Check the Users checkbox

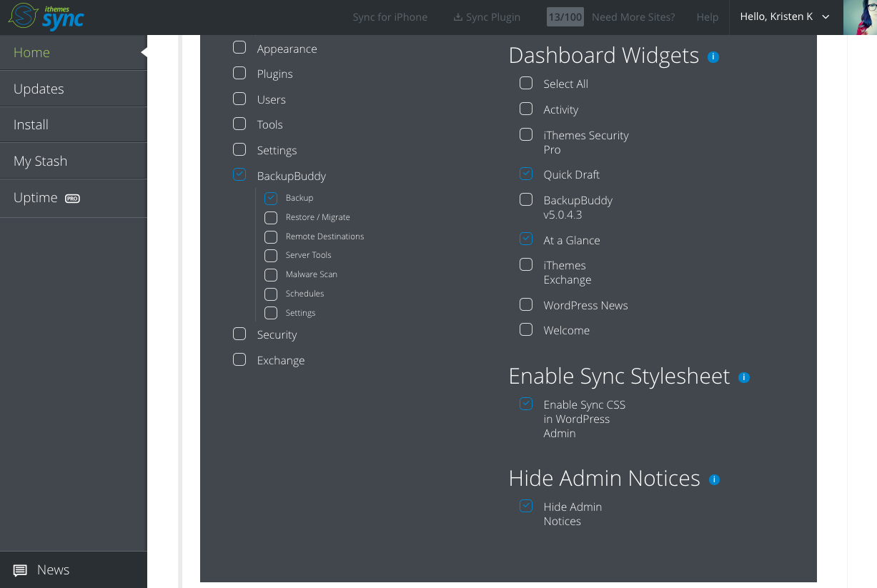(x=239, y=99)
